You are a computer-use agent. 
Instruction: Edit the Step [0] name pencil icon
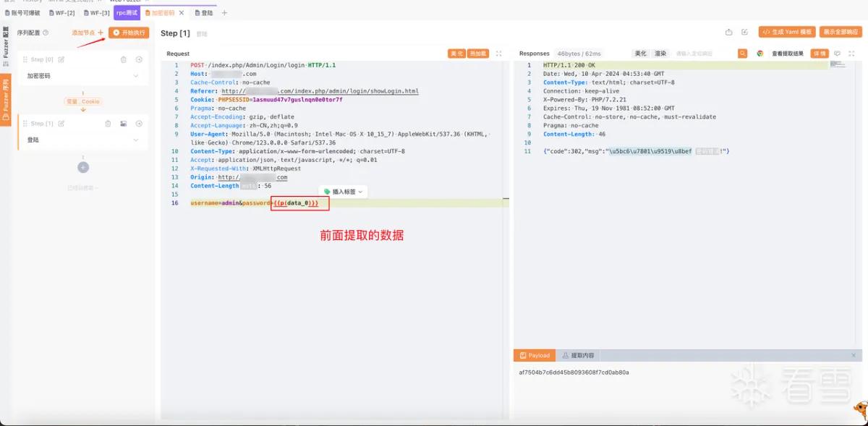point(61,59)
